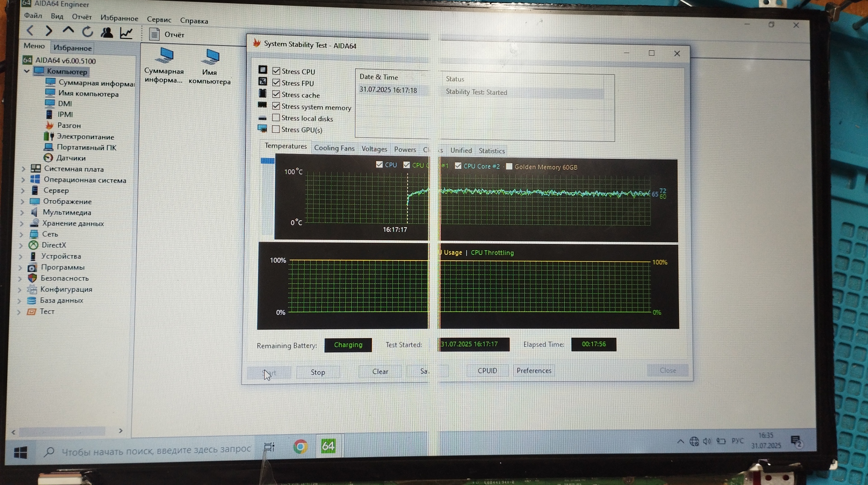
Task: Uncheck the Stress FPU checkbox
Action: click(276, 83)
